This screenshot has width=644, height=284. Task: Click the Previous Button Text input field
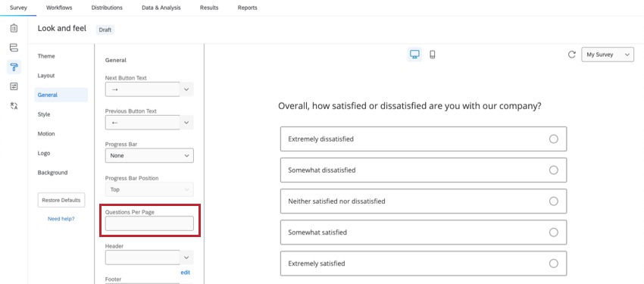(x=142, y=122)
